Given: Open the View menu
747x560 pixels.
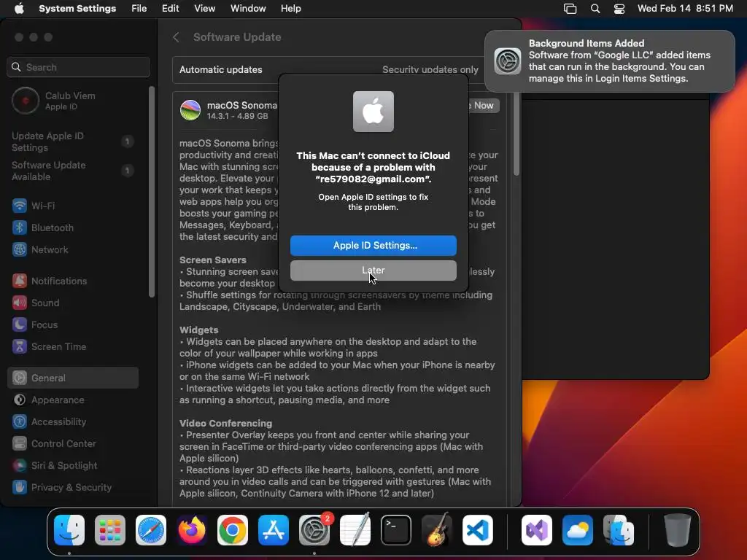Looking at the screenshot, I should pyautogui.click(x=204, y=9).
